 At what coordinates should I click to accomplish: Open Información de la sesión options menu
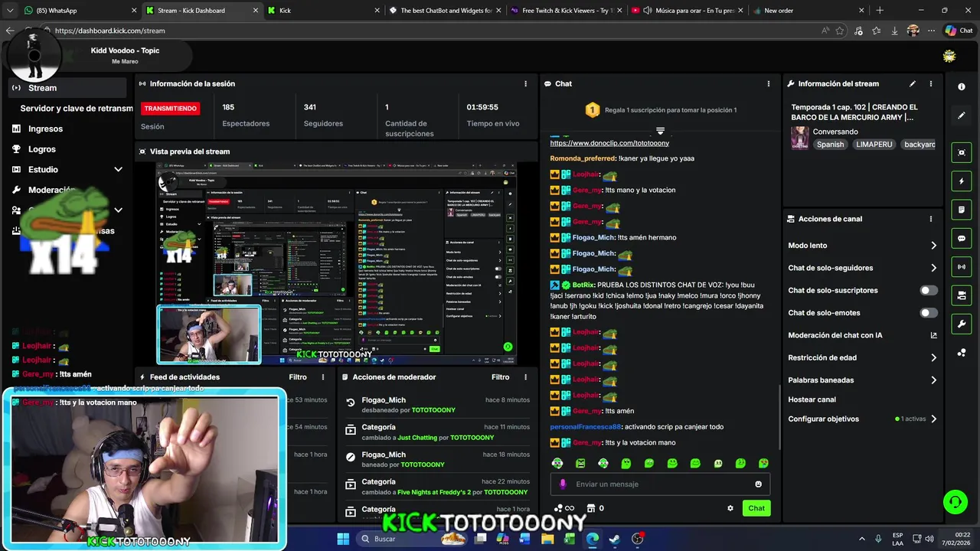coord(525,83)
